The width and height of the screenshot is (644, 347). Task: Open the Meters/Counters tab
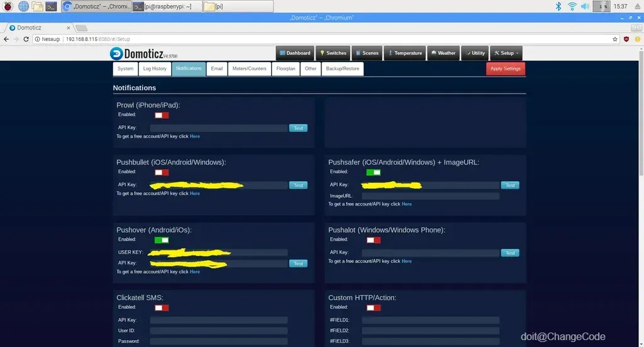tap(249, 69)
